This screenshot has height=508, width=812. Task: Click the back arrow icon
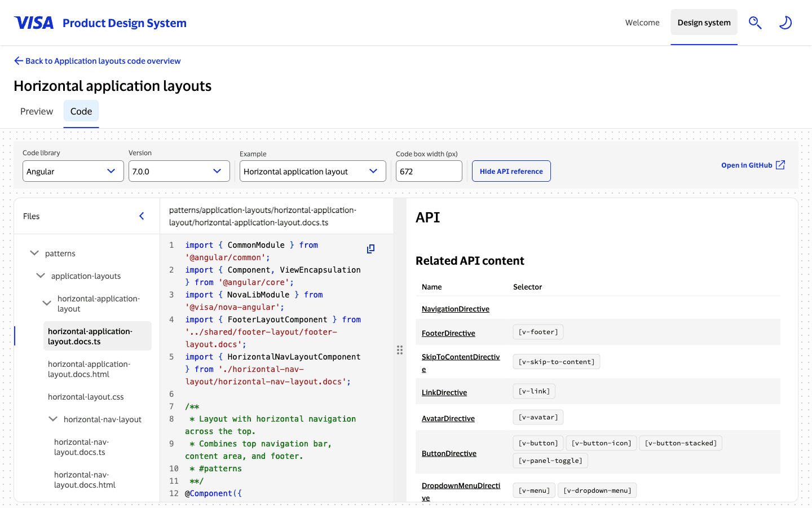(x=19, y=61)
